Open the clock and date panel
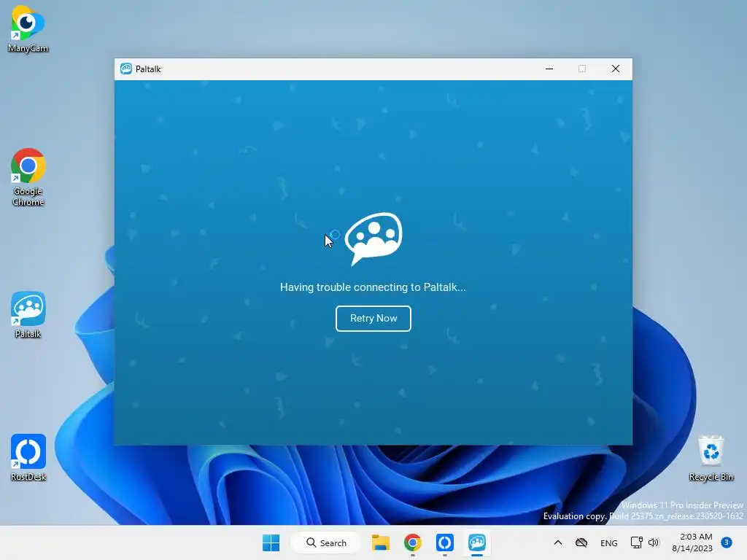 coord(692,542)
